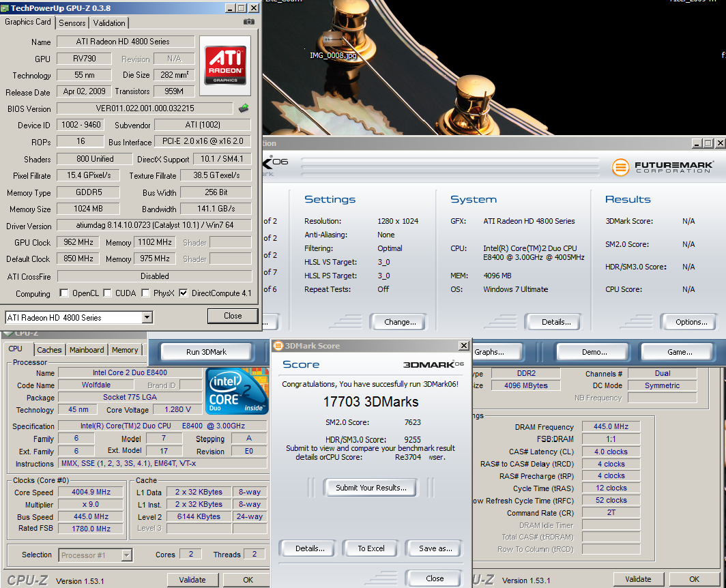Screen dimensions: 726x588
Task: Click the 'Wolfdale' code name value
Action: tap(96, 385)
